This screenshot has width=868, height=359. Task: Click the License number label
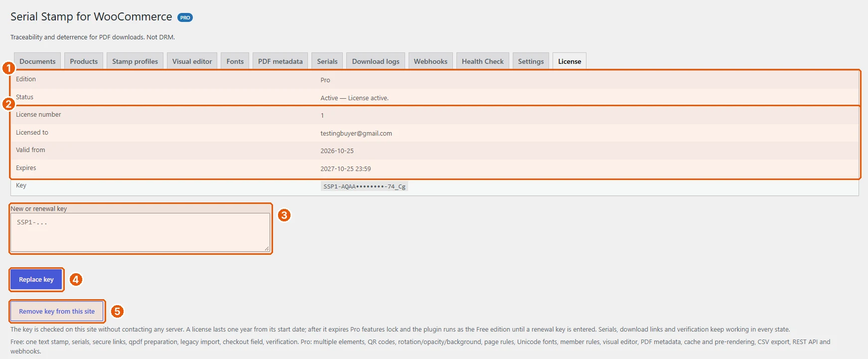(x=38, y=114)
